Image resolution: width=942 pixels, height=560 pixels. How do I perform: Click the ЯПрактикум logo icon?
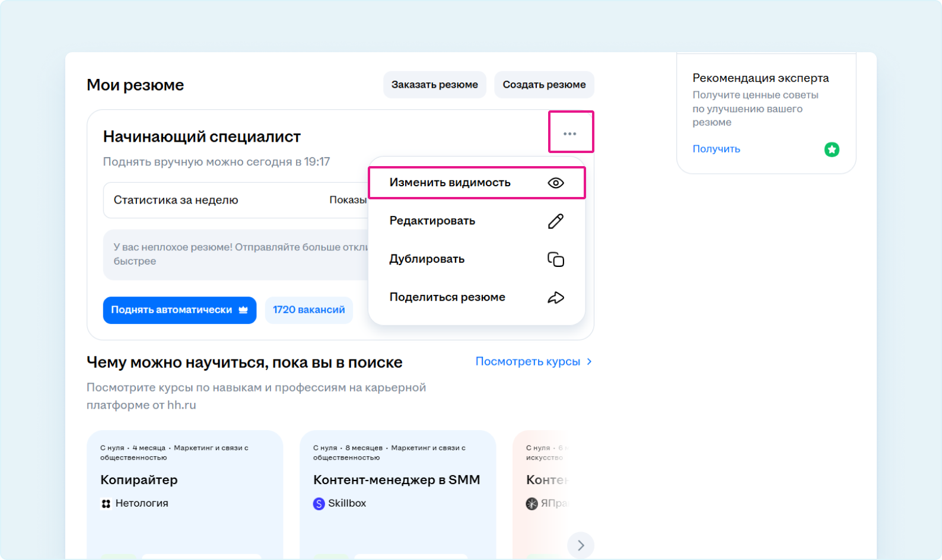[x=532, y=504]
